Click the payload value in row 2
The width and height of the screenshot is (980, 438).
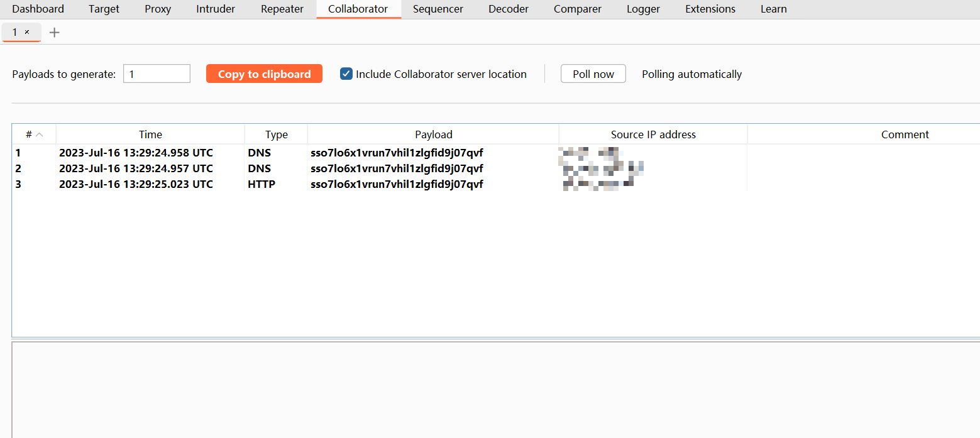pyautogui.click(x=397, y=168)
